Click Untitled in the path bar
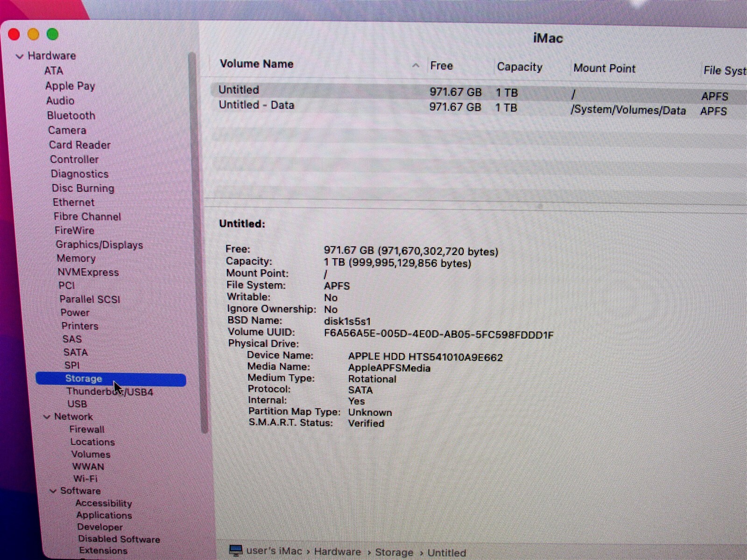 point(447,553)
